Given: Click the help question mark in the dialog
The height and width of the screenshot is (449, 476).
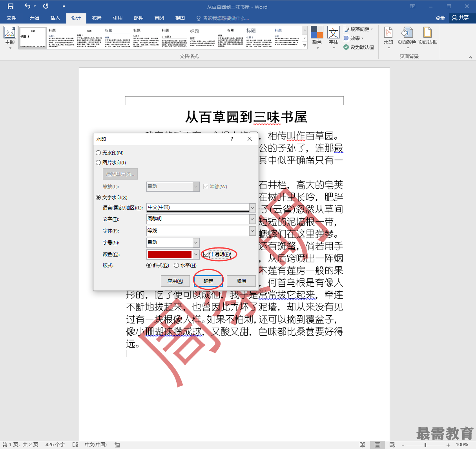Looking at the screenshot, I should coord(232,139).
